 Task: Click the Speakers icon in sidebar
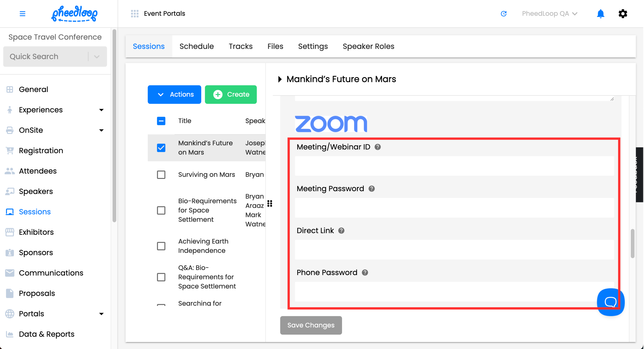(10, 191)
